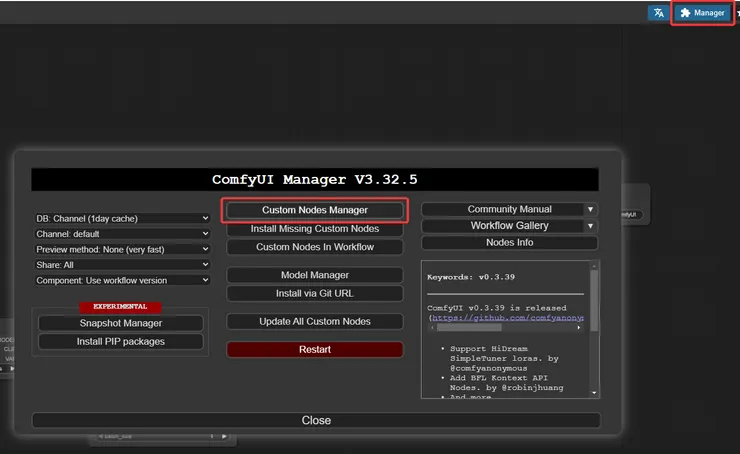This screenshot has width=740, height=454.
Task: Expand Community Manual dropdown arrow
Action: pos(590,210)
